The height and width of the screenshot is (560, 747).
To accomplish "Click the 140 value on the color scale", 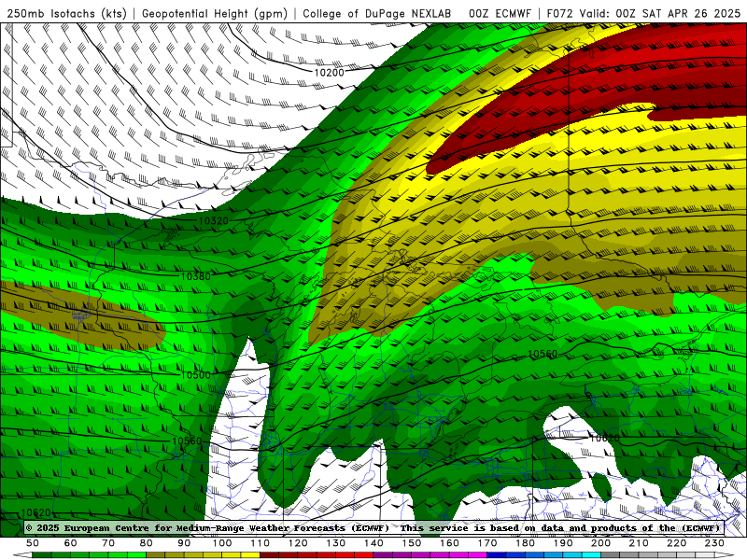I will coord(373,543).
